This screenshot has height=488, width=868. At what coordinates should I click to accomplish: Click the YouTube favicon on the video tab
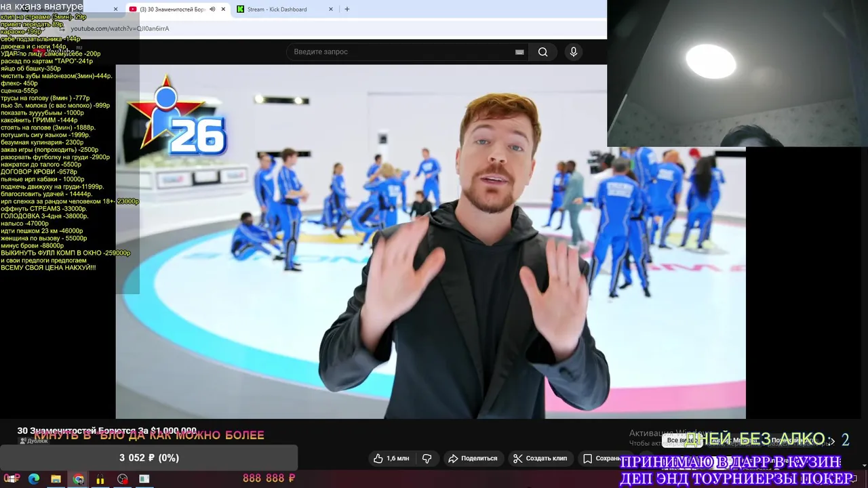tap(133, 9)
